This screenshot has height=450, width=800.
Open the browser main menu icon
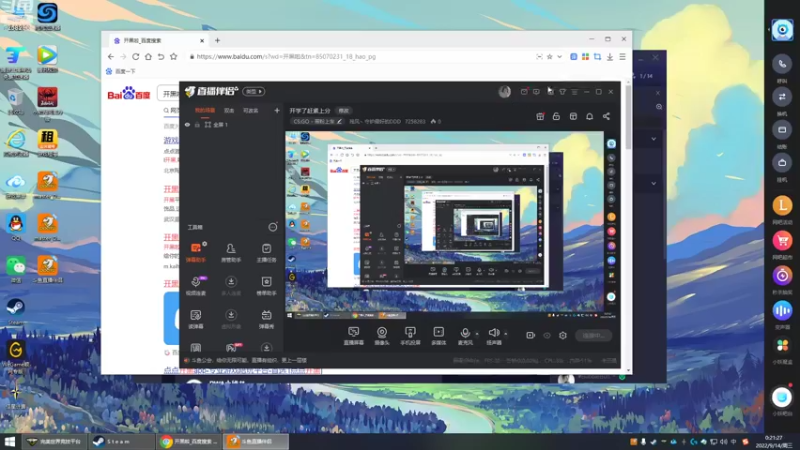[622, 57]
